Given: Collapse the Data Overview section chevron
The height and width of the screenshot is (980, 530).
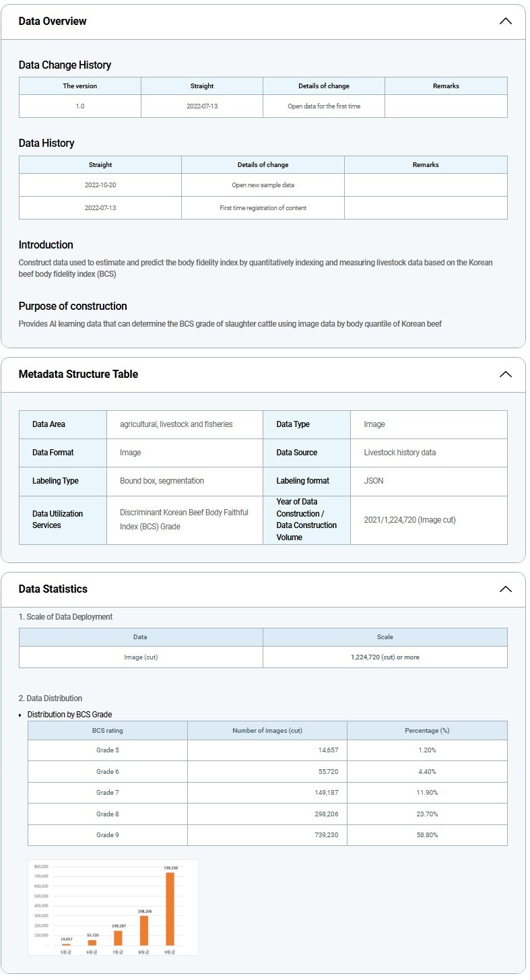Looking at the screenshot, I should point(505,21).
